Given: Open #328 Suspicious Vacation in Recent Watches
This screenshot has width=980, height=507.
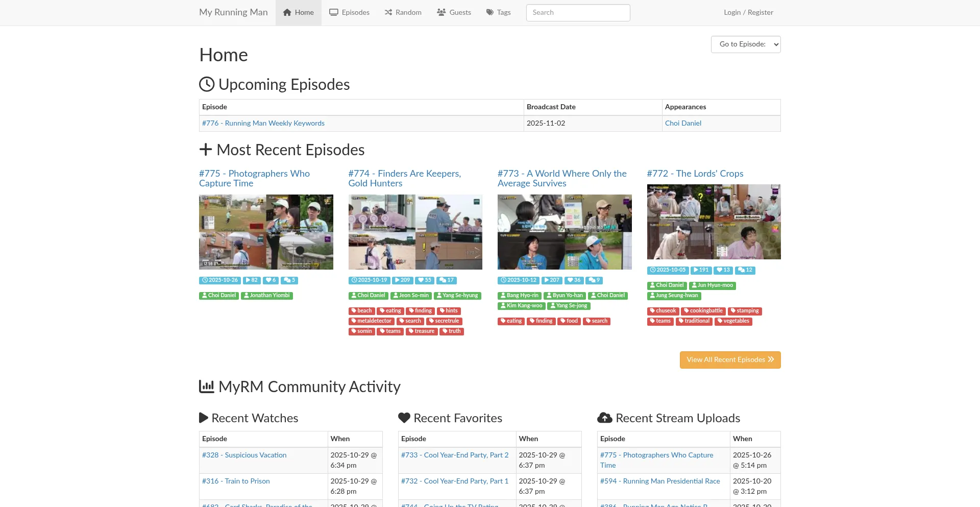Looking at the screenshot, I should click(x=244, y=455).
